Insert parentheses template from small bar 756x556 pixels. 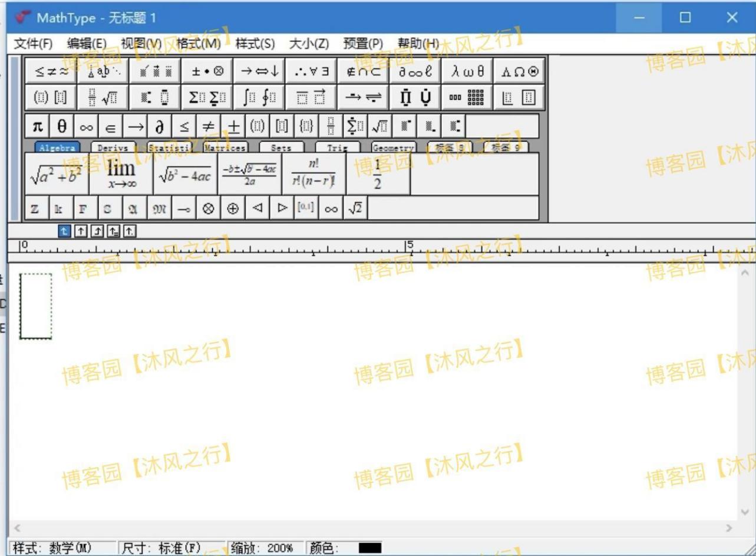click(x=257, y=126)
